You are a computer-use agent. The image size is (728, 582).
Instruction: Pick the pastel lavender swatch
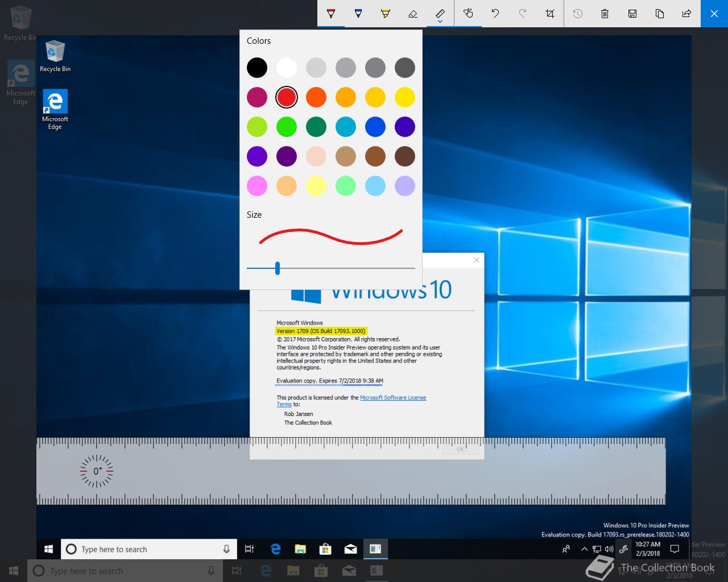pyautogui.click(x=405, y=186)
